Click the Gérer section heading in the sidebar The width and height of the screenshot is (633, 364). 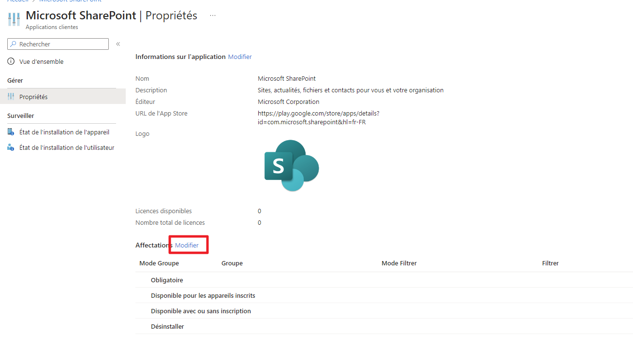coord(15,80)
